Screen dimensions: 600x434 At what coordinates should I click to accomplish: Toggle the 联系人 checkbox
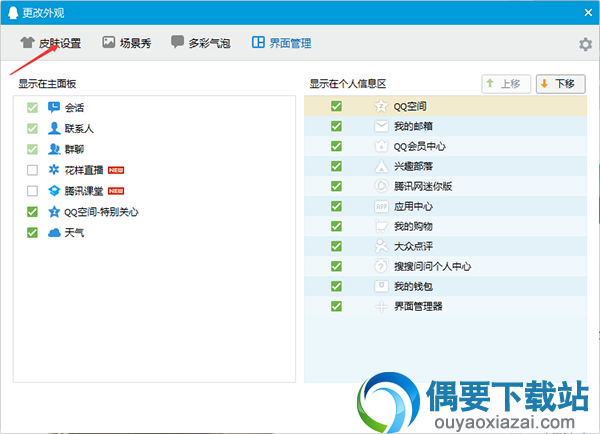click(x=33, y=128)
